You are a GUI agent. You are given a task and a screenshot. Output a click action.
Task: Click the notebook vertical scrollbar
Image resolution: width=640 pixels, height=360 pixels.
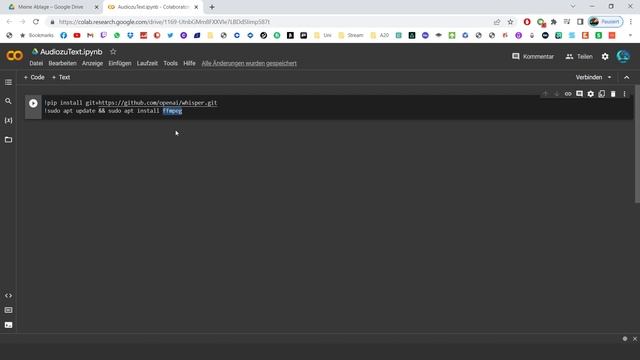pos(637,144)
